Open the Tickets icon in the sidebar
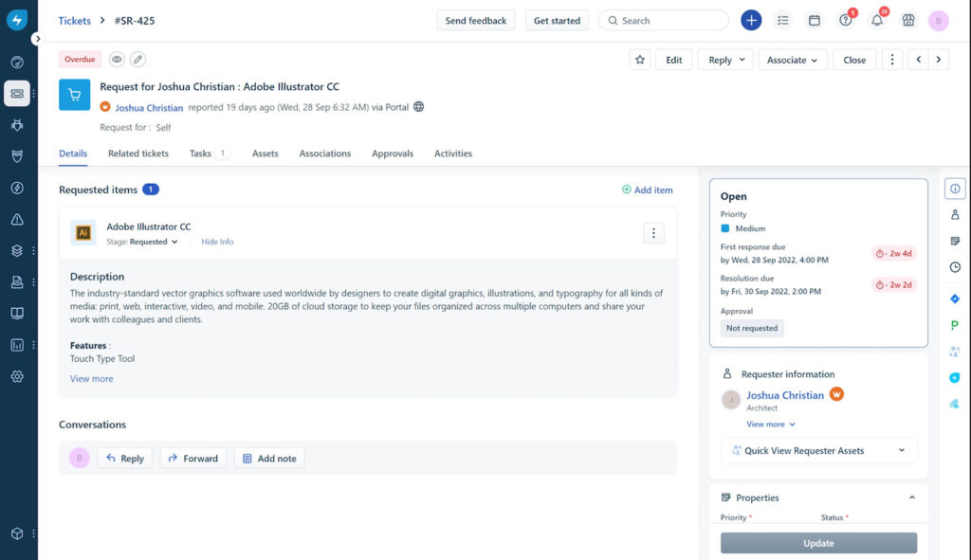The image size is (971, 560). (x=17, y=94)
